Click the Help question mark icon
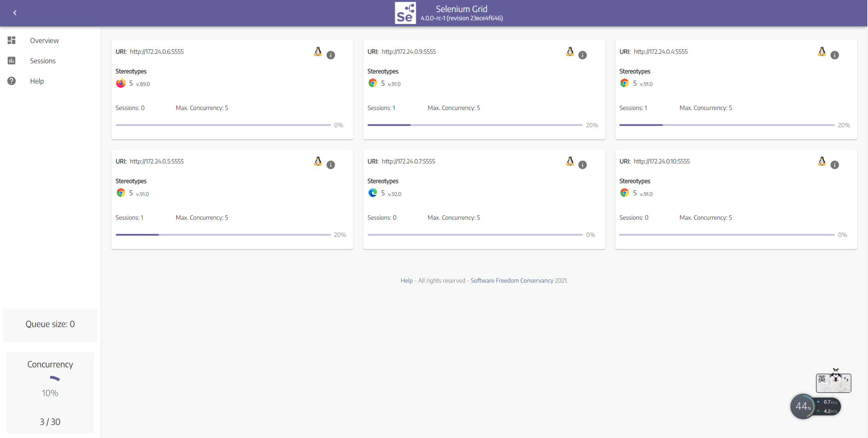Image resolution: width=868 pixels, height=438 pixels. coord(12,81)
